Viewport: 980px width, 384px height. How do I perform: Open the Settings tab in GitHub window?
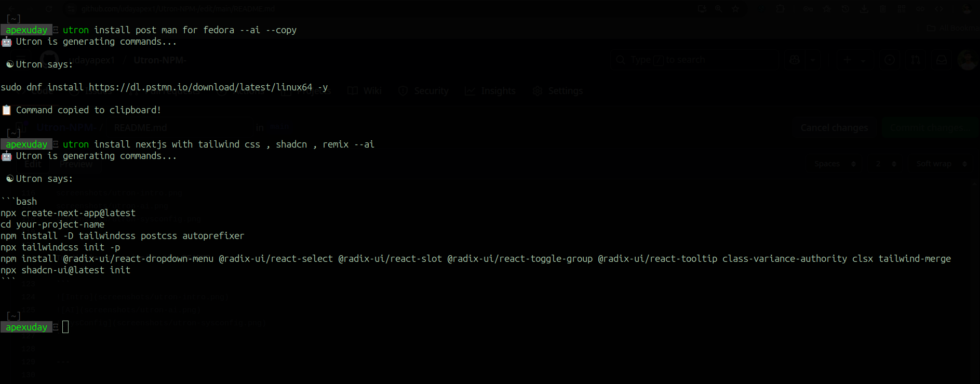(x=558, y=91)
